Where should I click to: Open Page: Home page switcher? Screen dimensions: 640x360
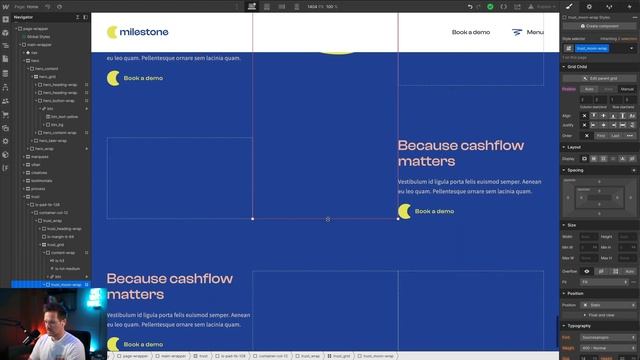point(26,7)
